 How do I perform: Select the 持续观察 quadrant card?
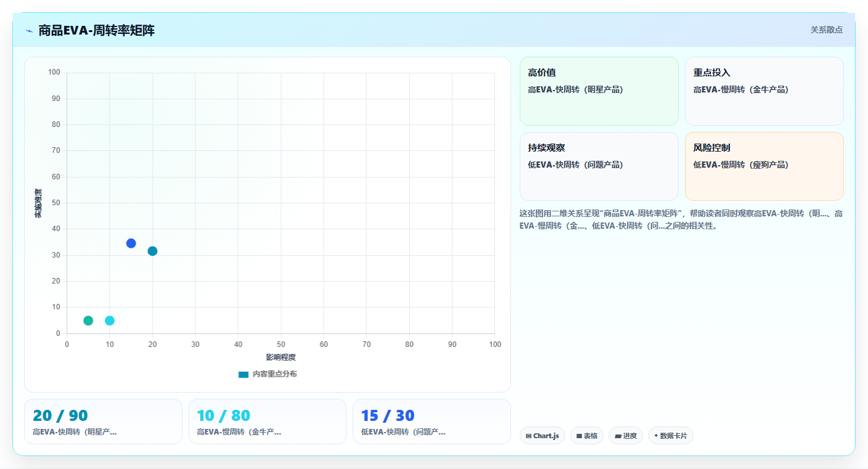(599, 166)
